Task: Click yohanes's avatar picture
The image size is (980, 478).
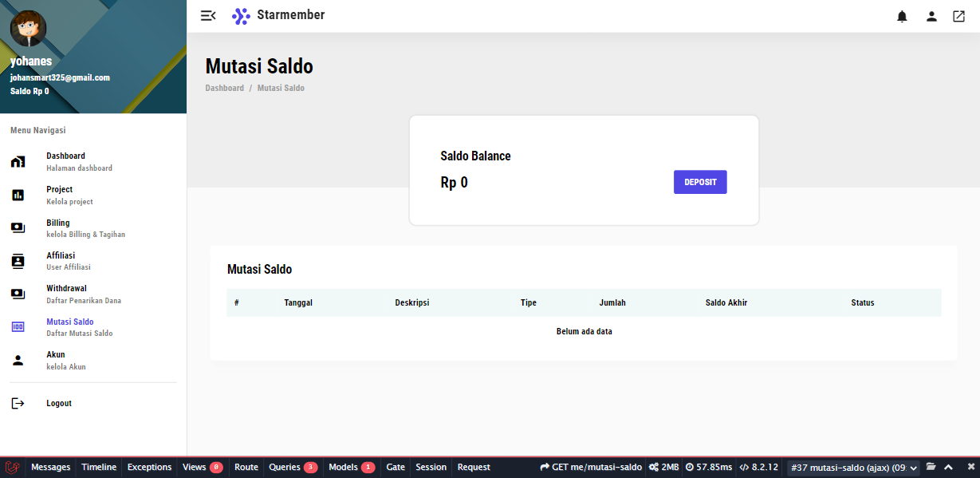Action: [x=28, y=30]
